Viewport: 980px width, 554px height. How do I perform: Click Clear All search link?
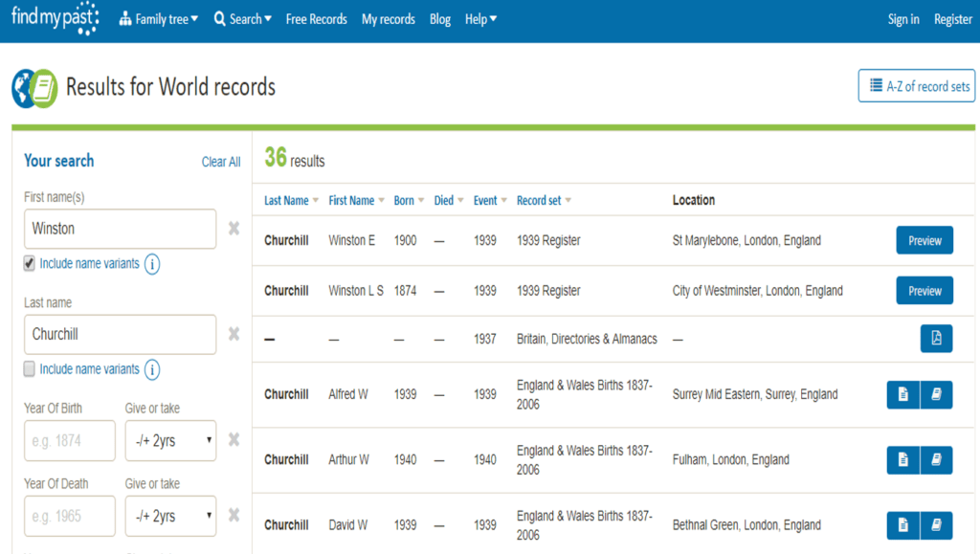point(221,162)
